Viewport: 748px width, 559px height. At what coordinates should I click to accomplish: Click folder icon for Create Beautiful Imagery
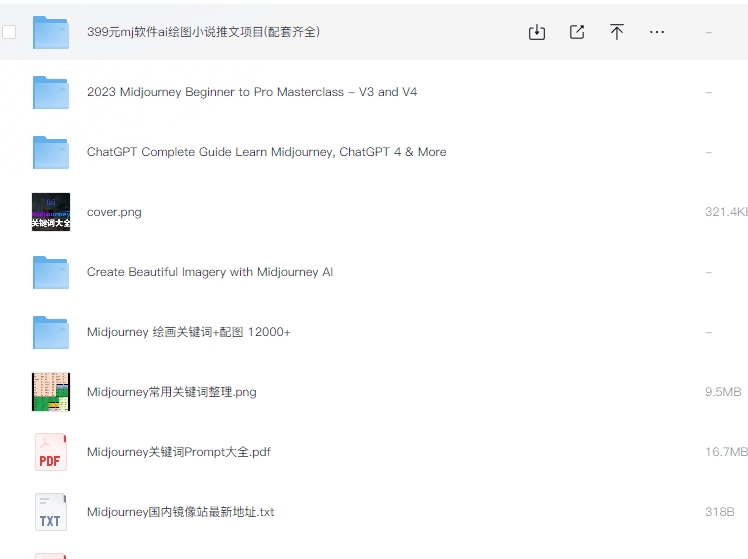[51, 272]
